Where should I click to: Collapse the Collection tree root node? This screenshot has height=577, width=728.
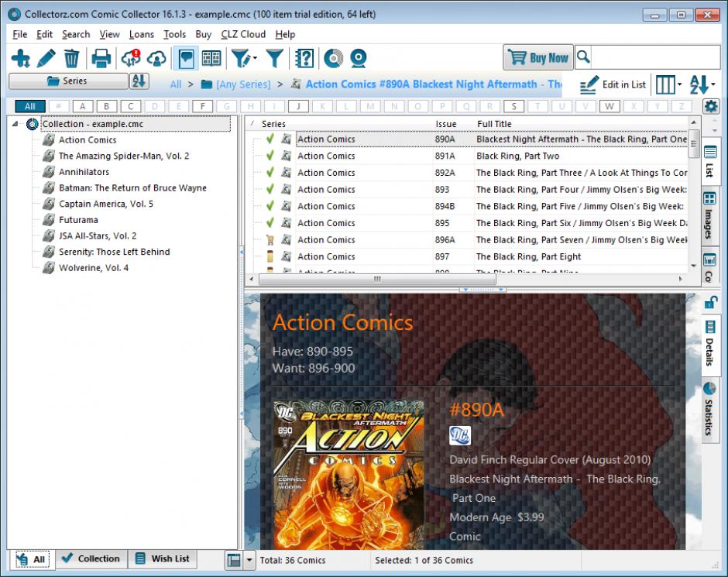[15, 124]
